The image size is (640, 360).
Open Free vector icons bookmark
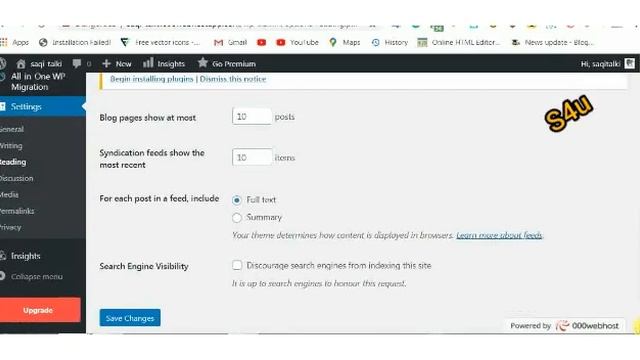pyautogui.click(x=160, y=42)
